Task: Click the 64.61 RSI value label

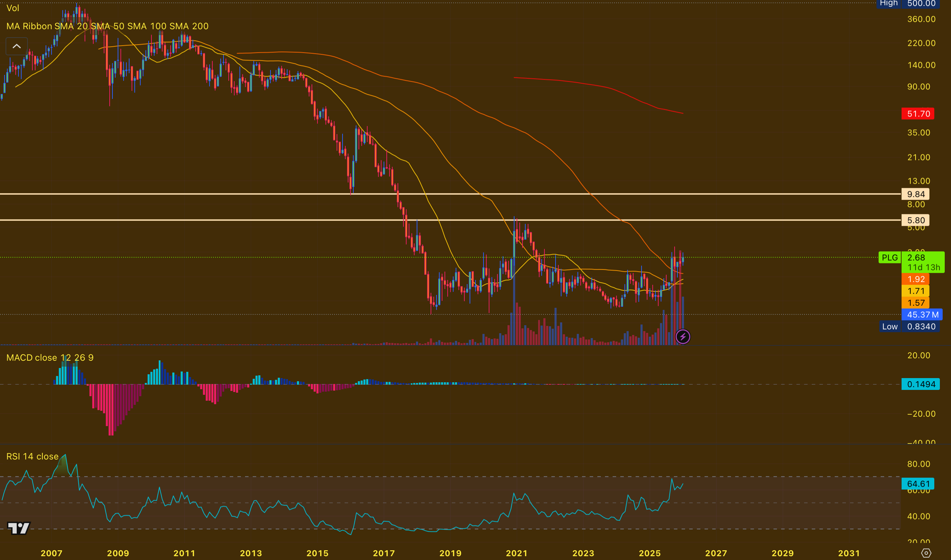Action: click(918, 483)
